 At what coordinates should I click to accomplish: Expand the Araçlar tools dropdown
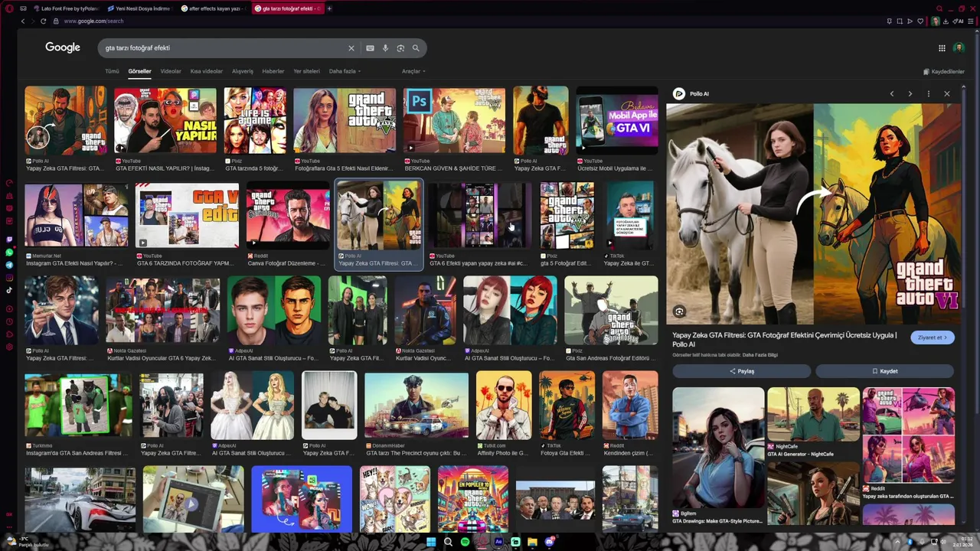pos(413,71)
